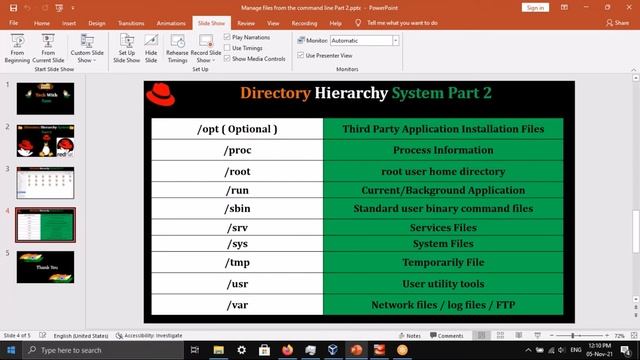Open the Review tab
Screen dimensions: 640x360
[x=246, y=23]
